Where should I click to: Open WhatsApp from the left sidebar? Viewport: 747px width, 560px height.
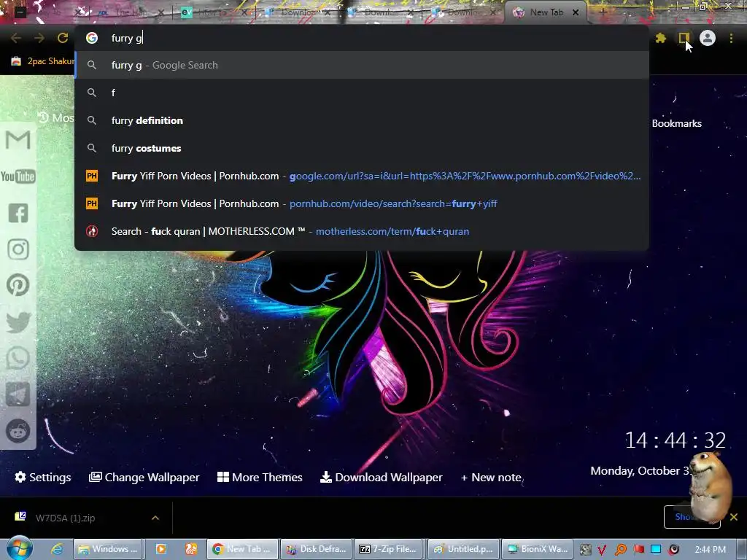coord(18,358)
